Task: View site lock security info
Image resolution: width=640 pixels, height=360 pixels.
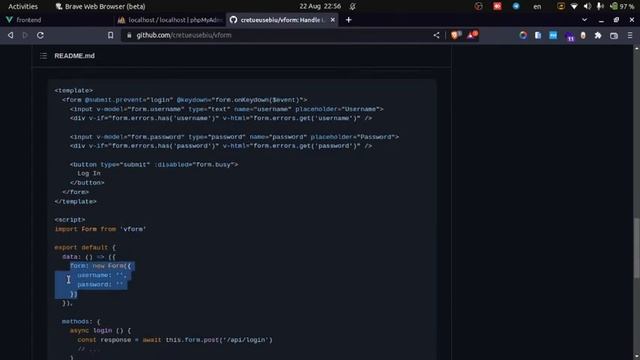Action: [x=129, y=36]
